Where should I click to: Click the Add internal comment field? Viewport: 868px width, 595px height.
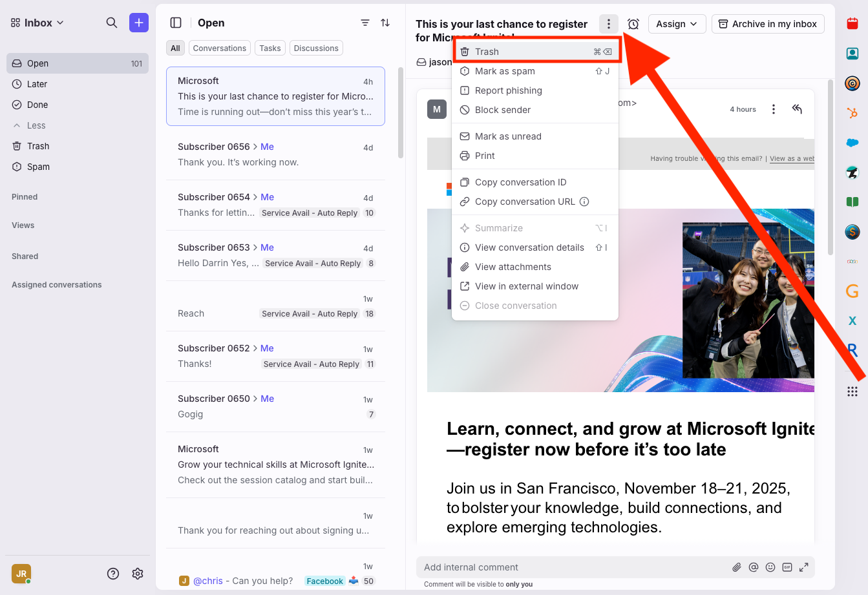tap(569, 567)
